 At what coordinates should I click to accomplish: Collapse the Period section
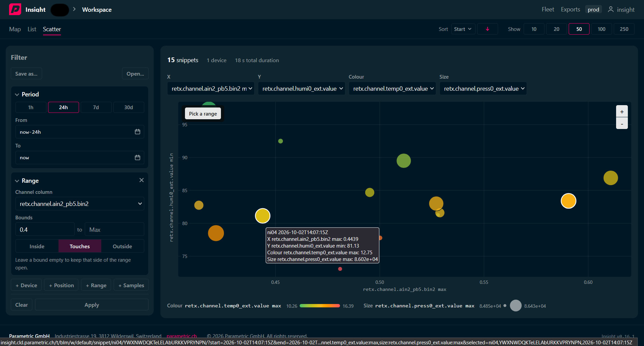coord(17,94)
